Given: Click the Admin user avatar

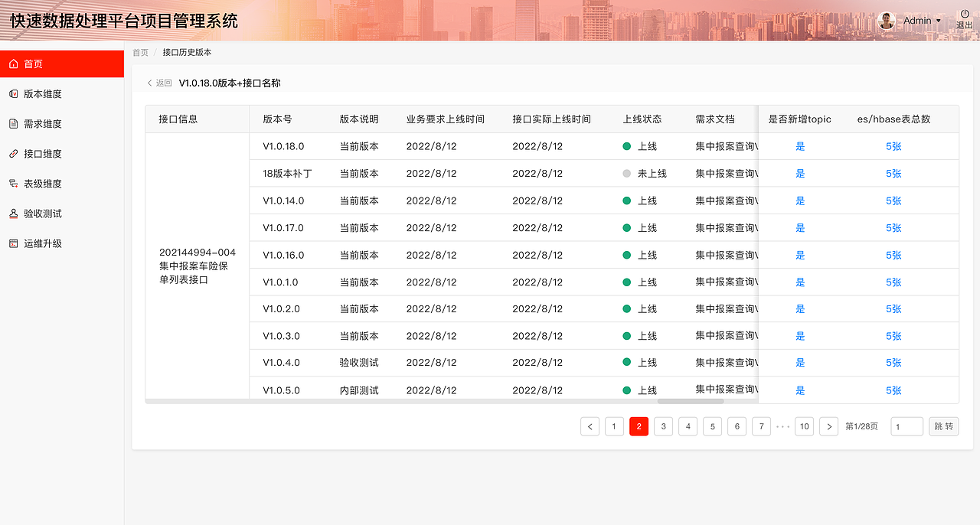Looking at the screenshot, I should 887,21.
